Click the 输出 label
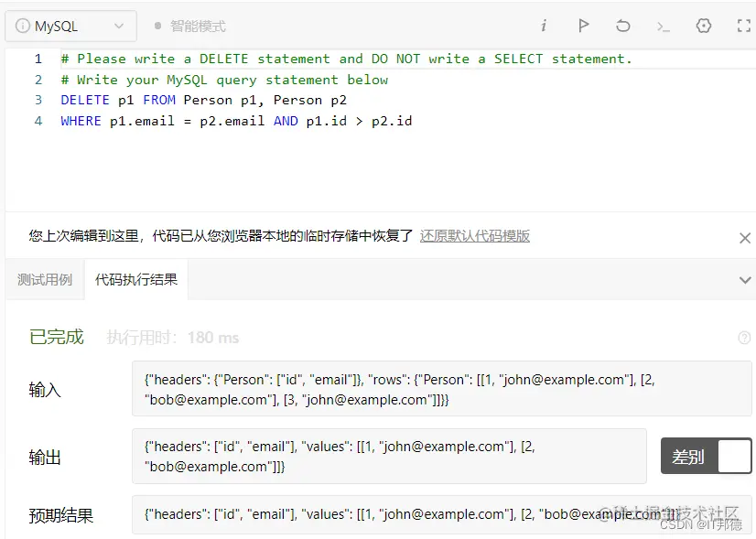Screen dimensions: 756x539 [x=45, y=457]
